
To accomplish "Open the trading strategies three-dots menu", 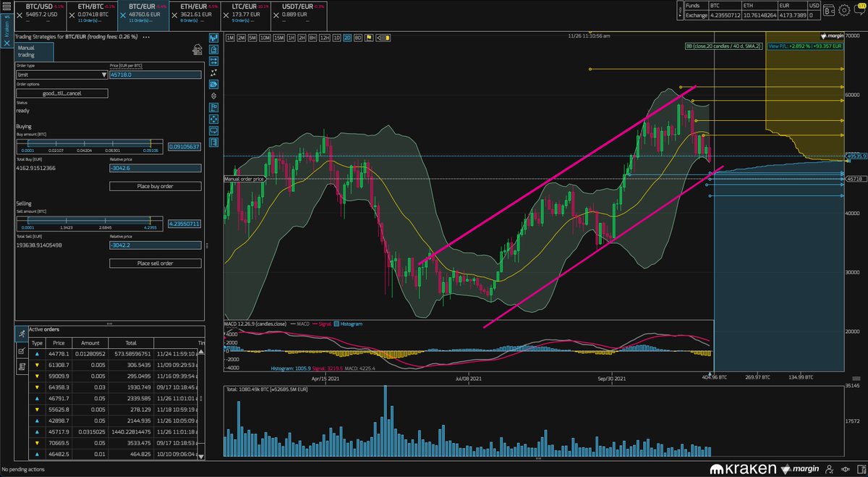I will 146,36.
